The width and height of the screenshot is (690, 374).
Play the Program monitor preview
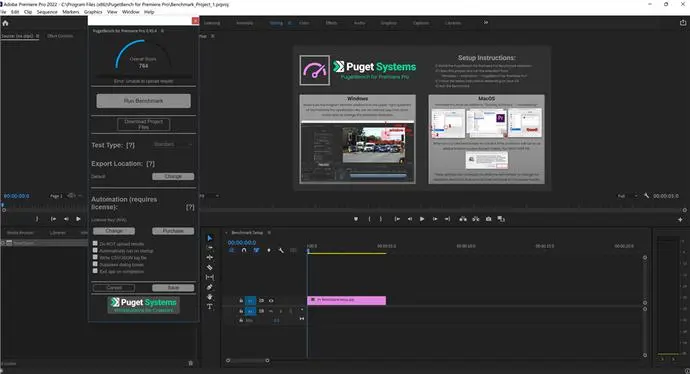[x=422, y=219]
